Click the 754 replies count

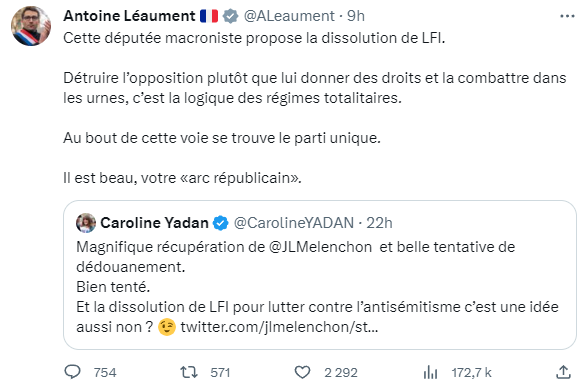click(x=105, y=372)
